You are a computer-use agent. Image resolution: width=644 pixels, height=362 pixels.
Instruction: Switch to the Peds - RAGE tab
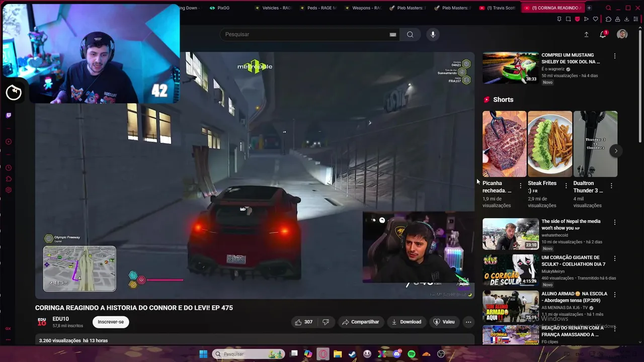pyautogui.click(x=318, y=8)
